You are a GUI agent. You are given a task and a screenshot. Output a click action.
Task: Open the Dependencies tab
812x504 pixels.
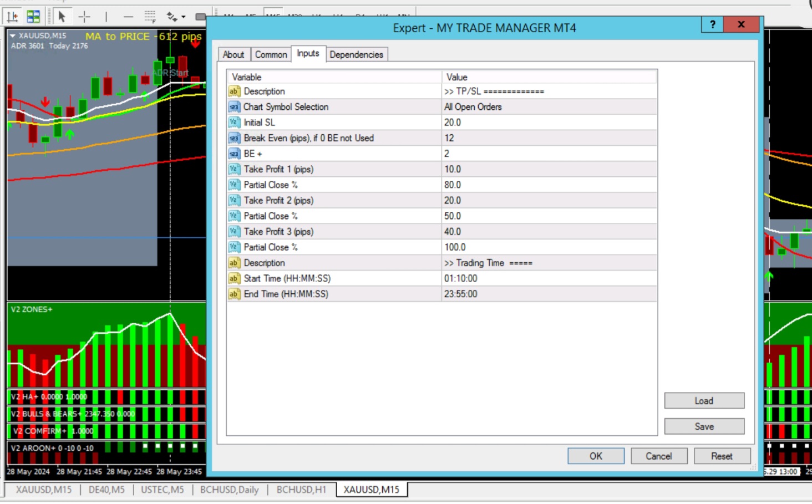[x=356, y=54]
